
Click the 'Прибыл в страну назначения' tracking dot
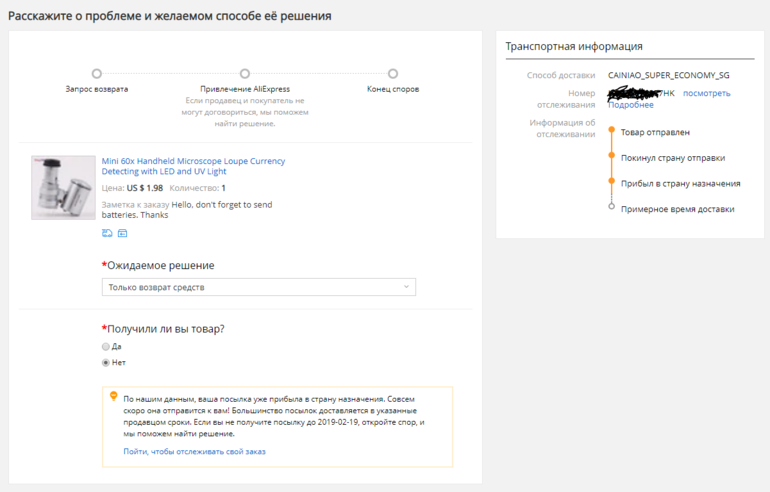coord(612,182)
